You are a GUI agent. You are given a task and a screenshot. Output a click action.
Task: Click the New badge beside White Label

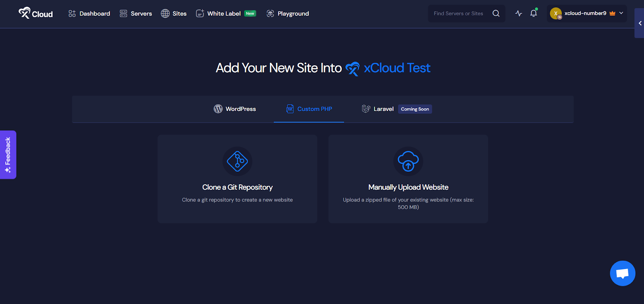click(250, 14)
